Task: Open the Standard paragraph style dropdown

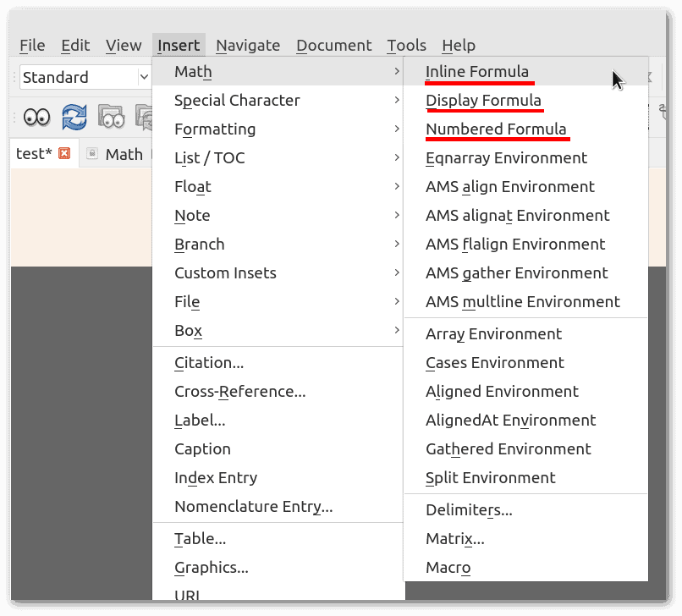Action: coord(85,77)
